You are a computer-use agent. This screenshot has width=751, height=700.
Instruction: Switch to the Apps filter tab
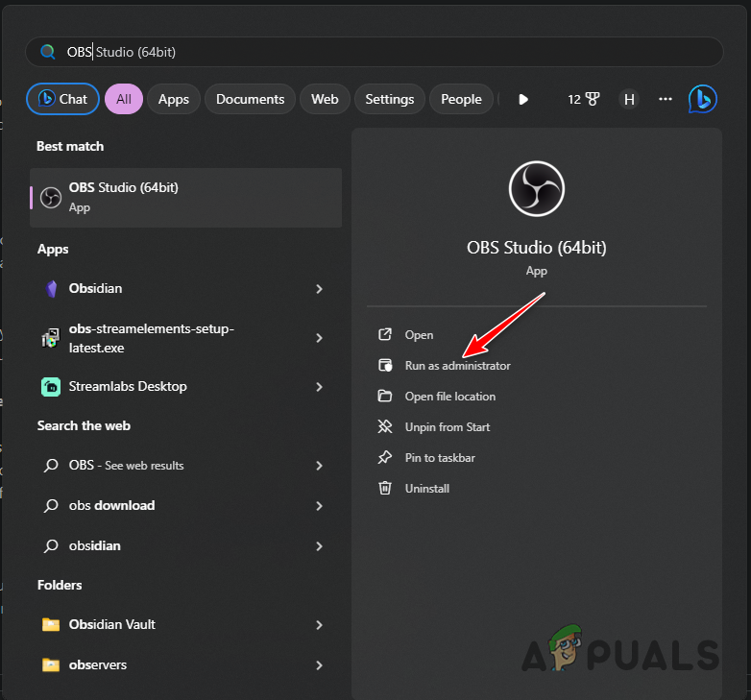tap(174, 99)
